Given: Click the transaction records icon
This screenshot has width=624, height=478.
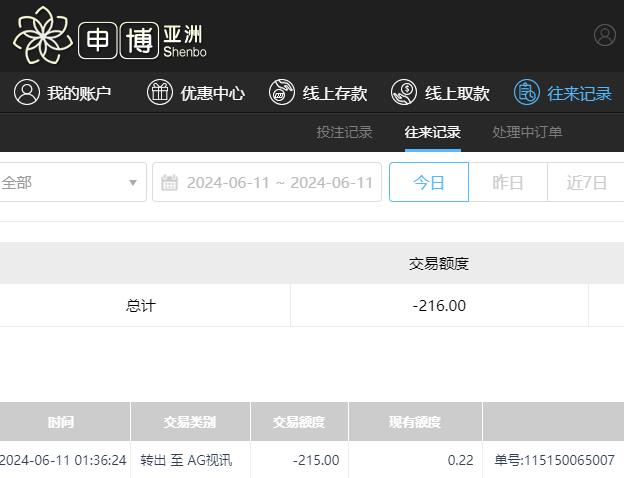Looking at the screenshot, I should click(526, 93).
